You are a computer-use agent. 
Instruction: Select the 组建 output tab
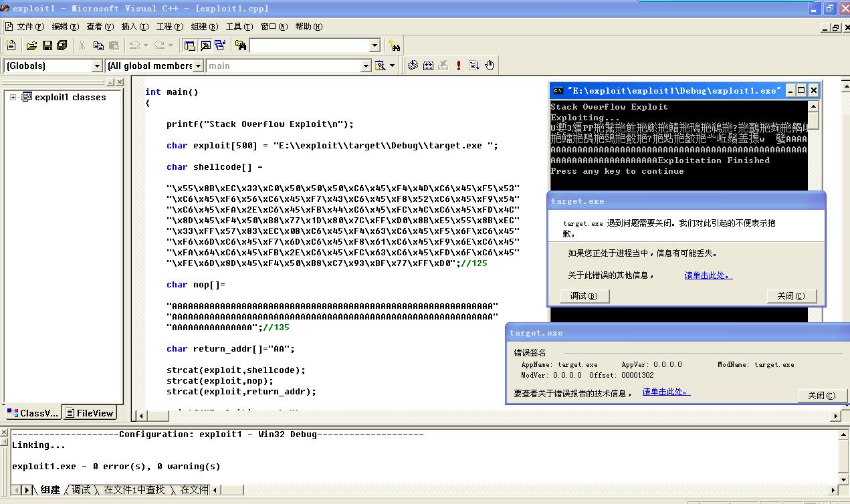point(50,490)
